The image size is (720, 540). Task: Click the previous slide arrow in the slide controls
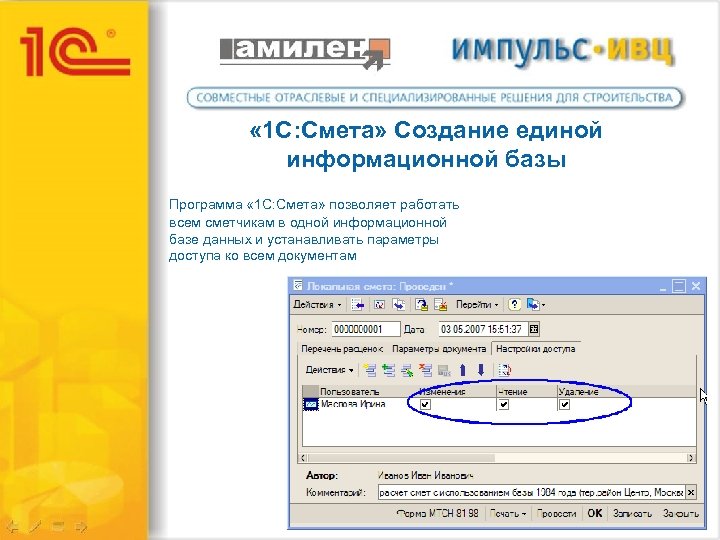12,526
